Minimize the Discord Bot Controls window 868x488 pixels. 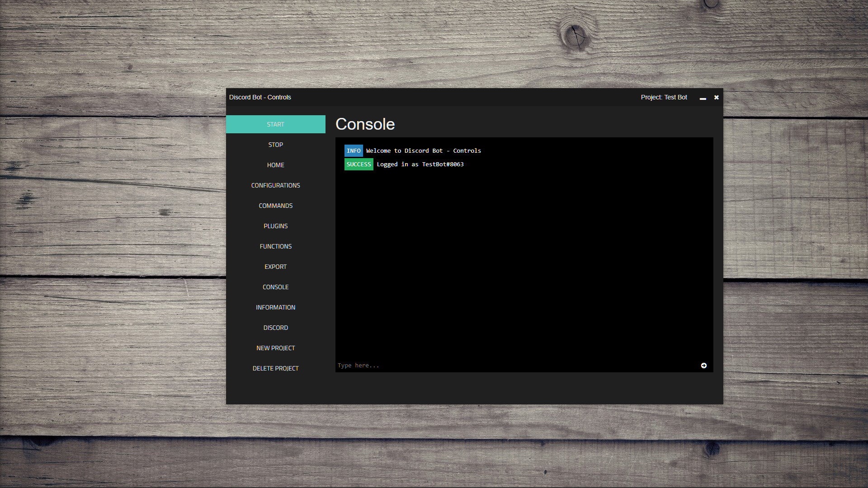click(x=703, y=98)
